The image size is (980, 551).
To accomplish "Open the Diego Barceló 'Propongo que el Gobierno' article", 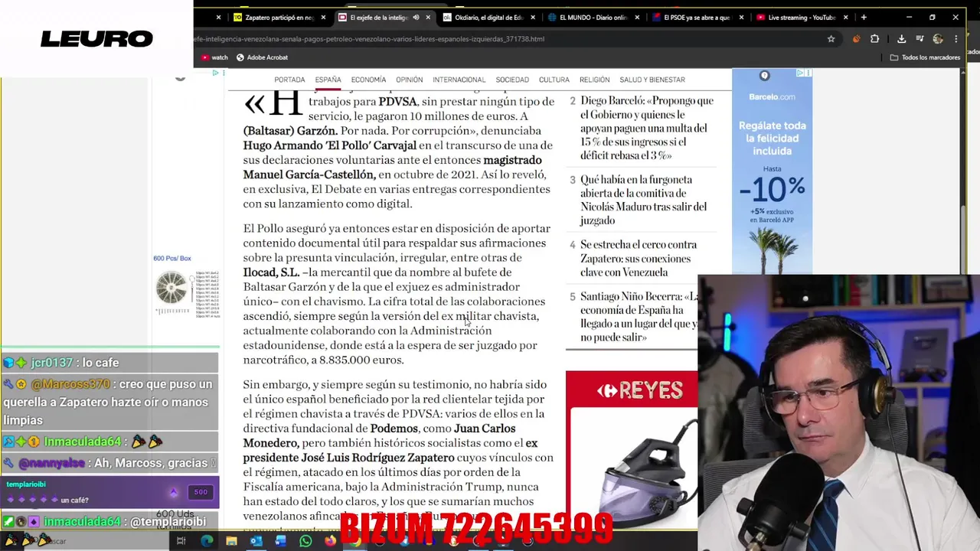I will pyautogui.click(x=647, y=128).
